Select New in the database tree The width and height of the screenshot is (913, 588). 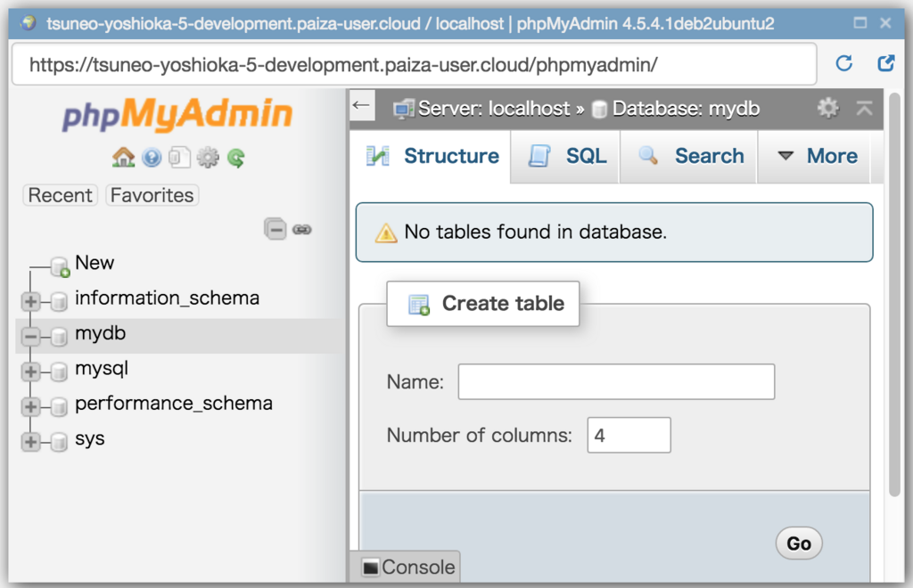click(x=95, y=263)
